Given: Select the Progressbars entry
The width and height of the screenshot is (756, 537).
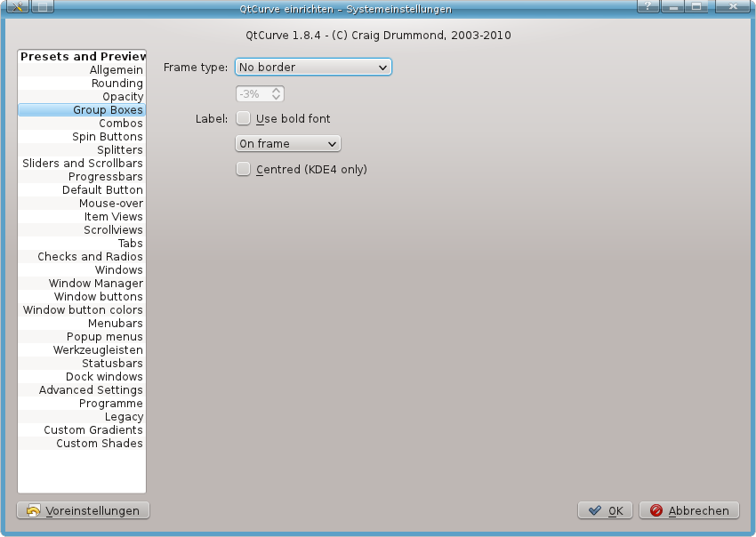Looking at the screenshot, I should click(82, 176).
